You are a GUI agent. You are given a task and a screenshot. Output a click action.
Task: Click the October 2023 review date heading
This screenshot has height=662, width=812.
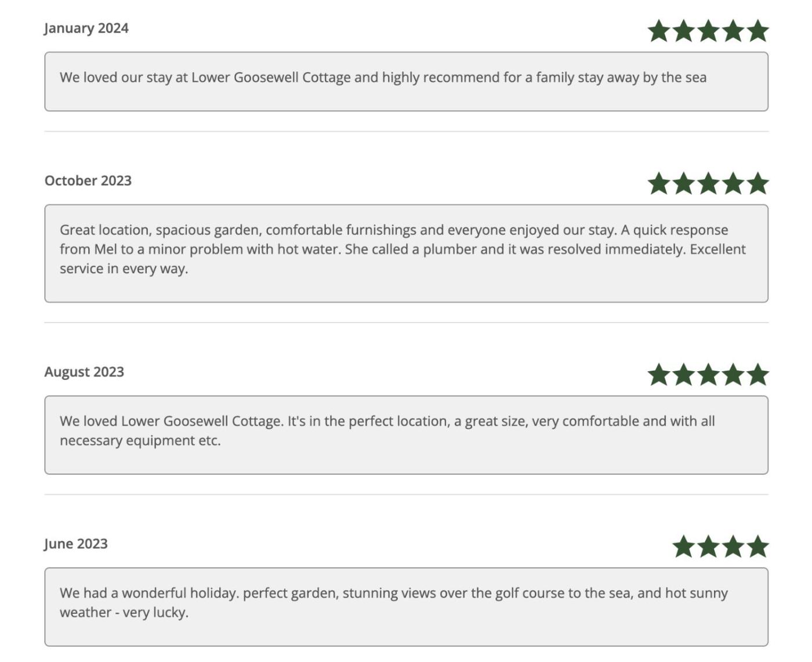pos(88,181)
